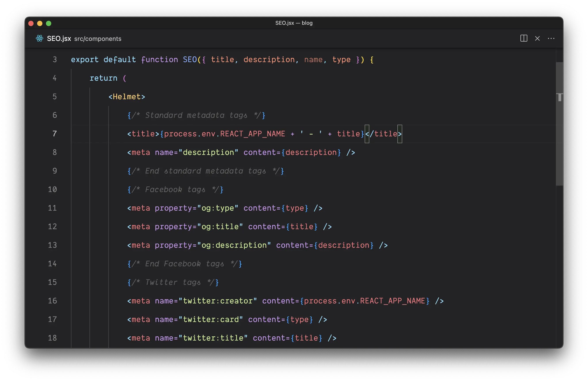The height and width of the screenshot is (381, 588).
Task: Click the 'End Facebook tags' comment
Action: coord(185,264)
